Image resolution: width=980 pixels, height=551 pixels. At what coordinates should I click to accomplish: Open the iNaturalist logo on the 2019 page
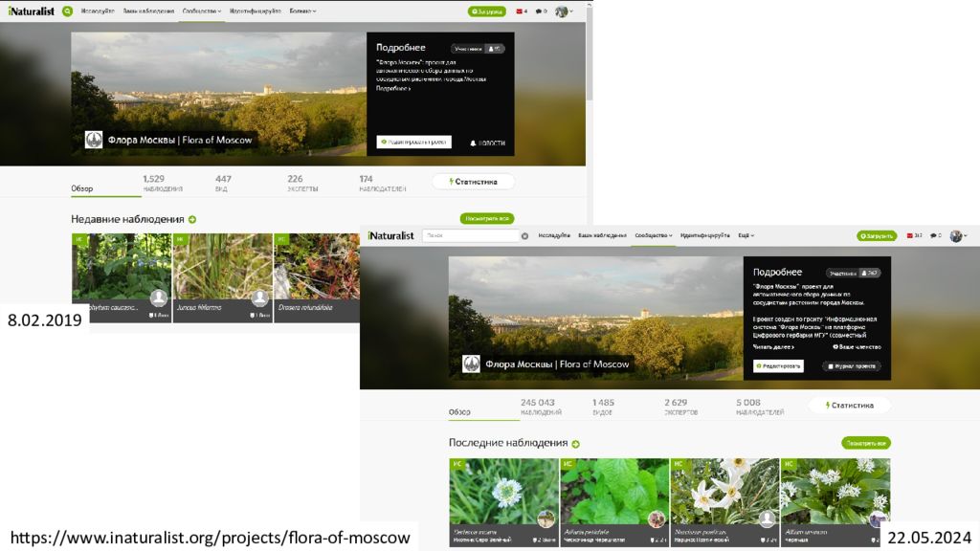32,11
